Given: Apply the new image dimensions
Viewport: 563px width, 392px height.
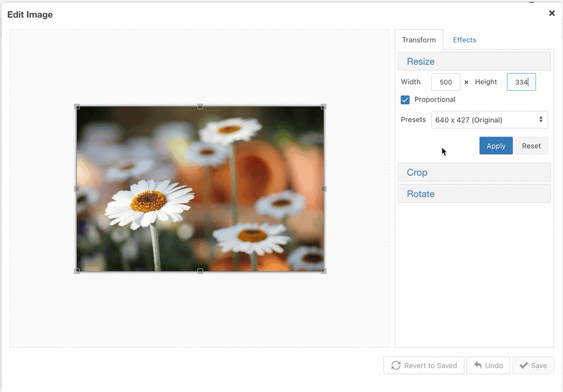Looking at the screenshot, I should 495,145.
